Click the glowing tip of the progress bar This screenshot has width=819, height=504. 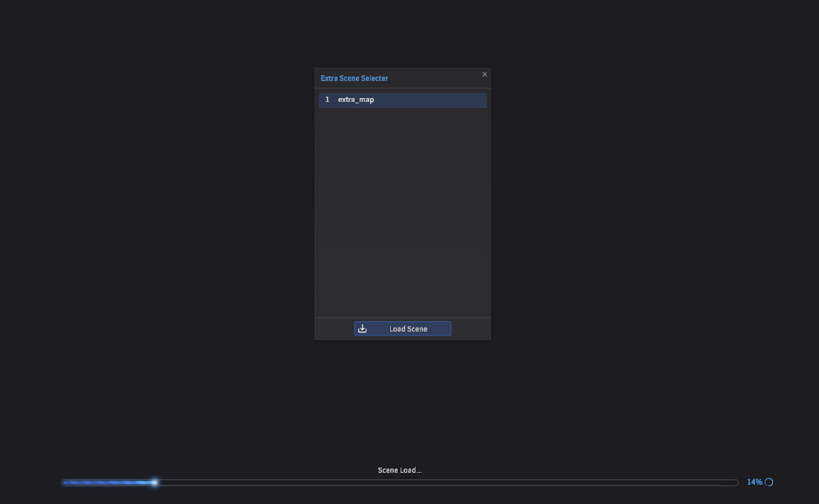[154, 482]
